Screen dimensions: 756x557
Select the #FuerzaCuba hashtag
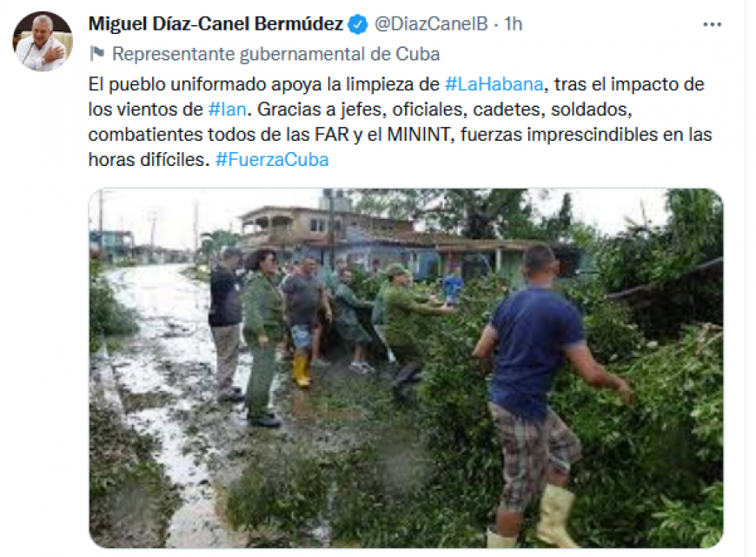click(x=272, y=160)
